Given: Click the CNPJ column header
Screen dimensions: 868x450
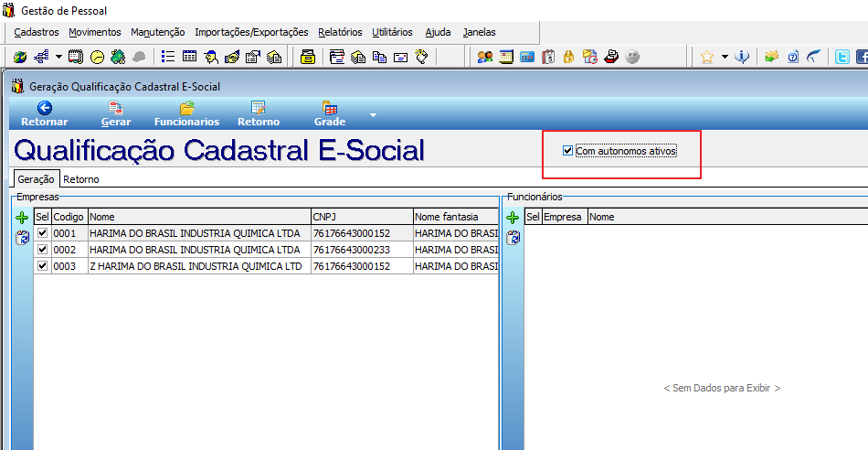Looking at the screenshot, I should click(x=362, y=217).
